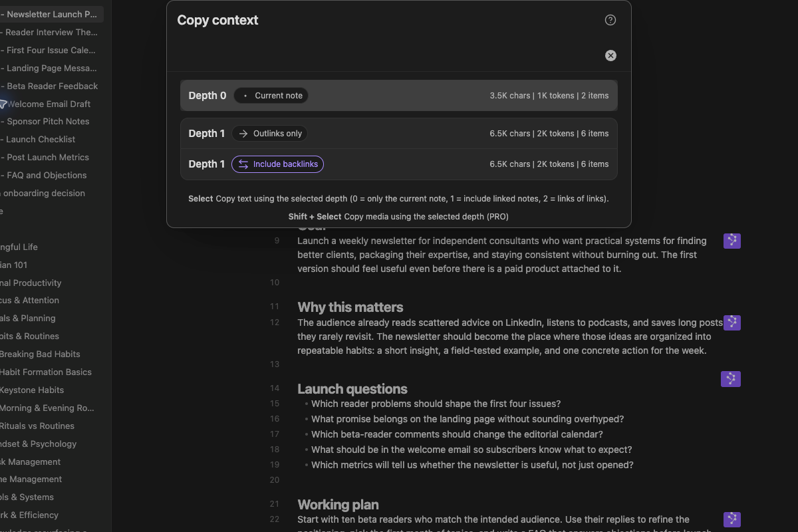Click the Working plan heading
This screenshot has width=798, height=532.
pos(338,505)
